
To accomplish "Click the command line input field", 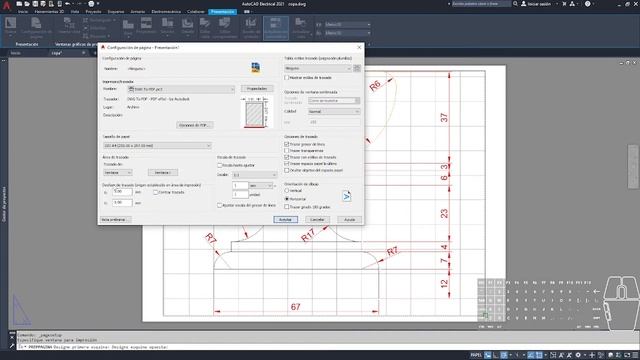I will point(327,347).
